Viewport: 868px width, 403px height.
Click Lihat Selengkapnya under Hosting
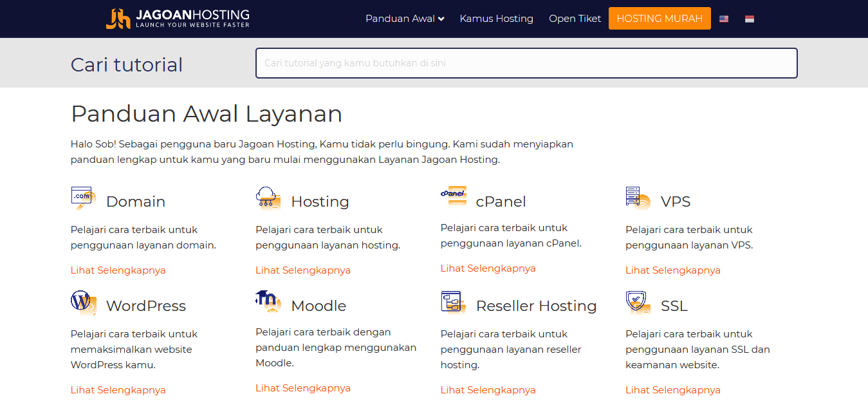(303, 270)
